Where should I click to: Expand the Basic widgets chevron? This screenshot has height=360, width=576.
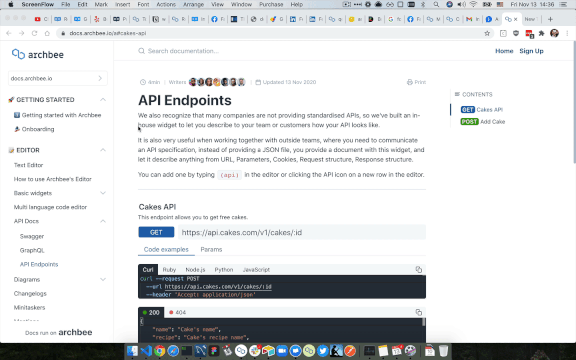pyautogui.click(x=103, y=193)
